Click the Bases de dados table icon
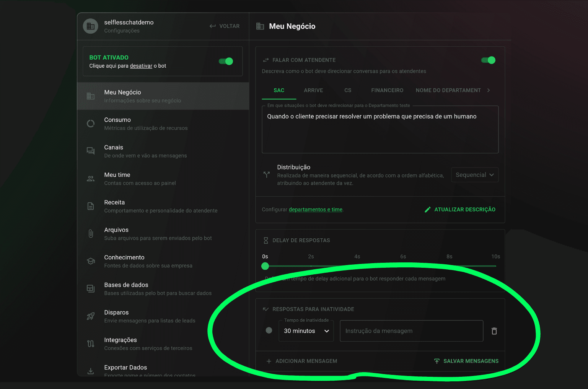This screenshot has width=588, height=389. (x=91, y=289)
